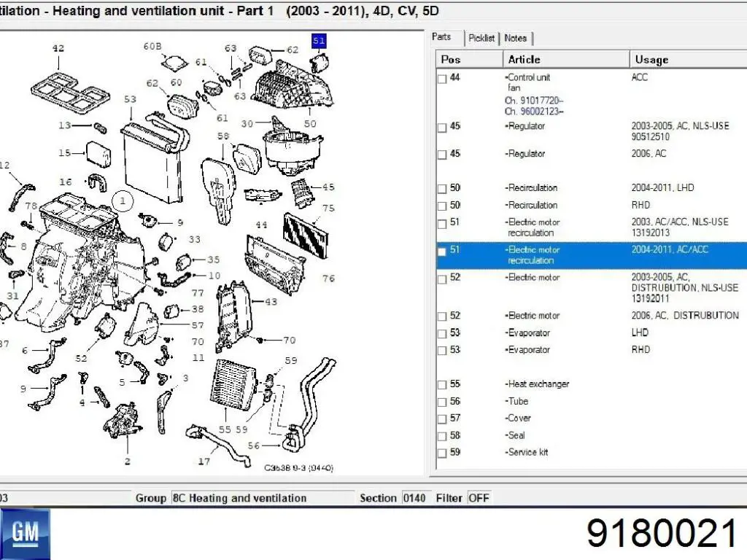Screen dimensions: 747x560
Task: Click the highlighted position 51 label in diagram
Action: tap(319, 41)
